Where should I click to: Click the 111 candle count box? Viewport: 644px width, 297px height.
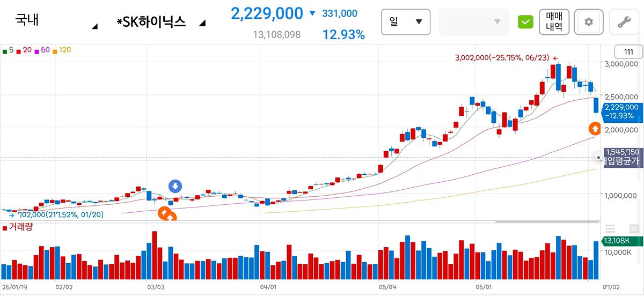tap(629, 52)
